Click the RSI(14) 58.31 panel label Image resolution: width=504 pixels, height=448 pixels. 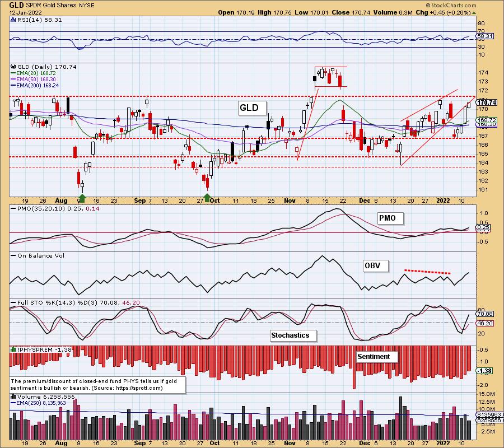[x=39, y=20]
